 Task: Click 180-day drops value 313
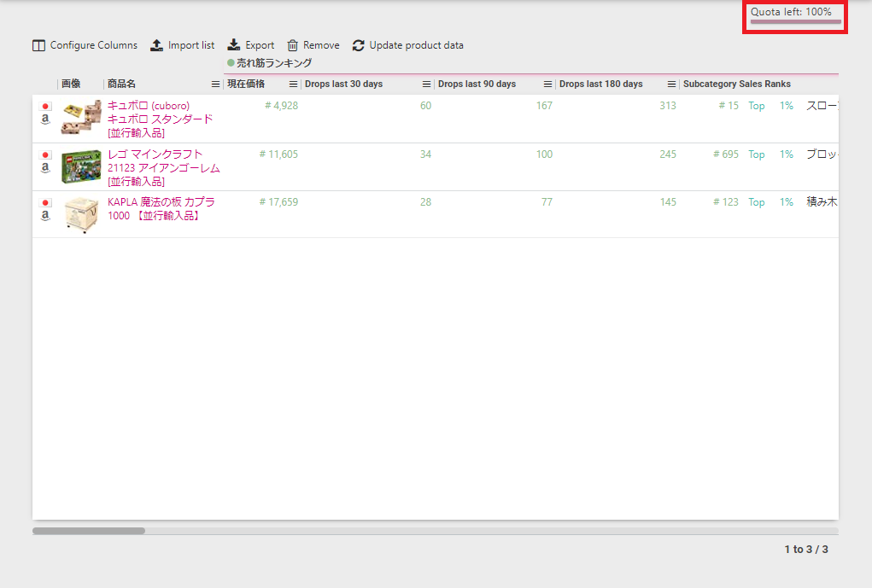click(x=668, y=106)
